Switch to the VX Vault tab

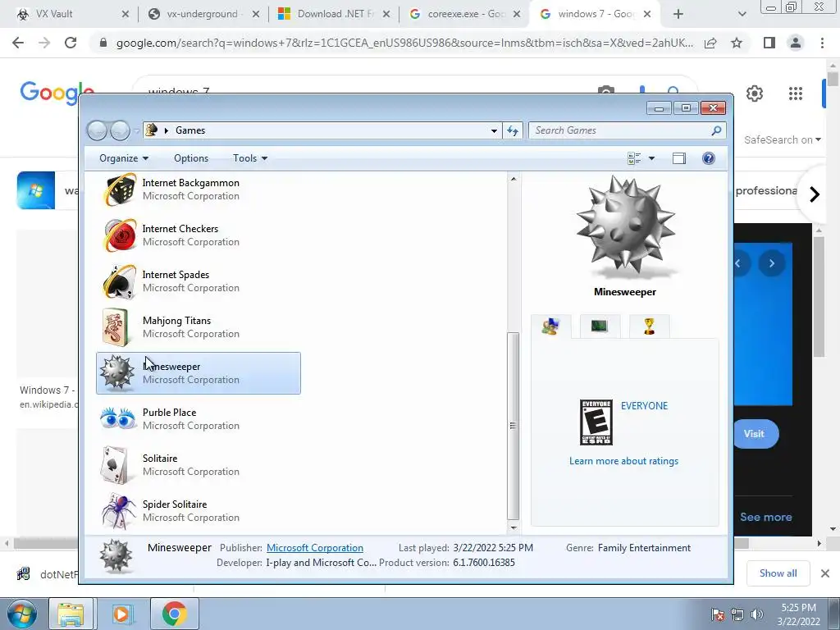pos(73,14)
